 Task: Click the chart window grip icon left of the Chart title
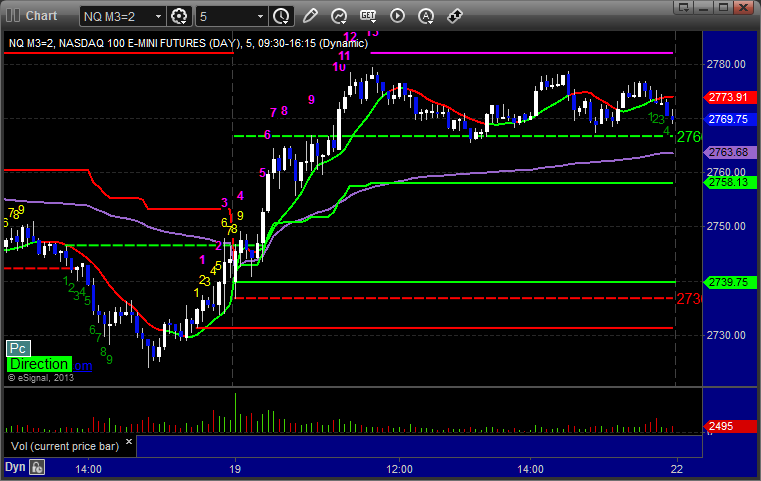tap(13, 16)
